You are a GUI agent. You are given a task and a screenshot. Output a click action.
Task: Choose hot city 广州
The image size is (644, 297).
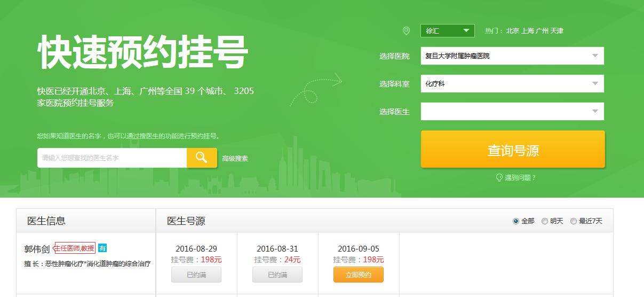point(542,31)
